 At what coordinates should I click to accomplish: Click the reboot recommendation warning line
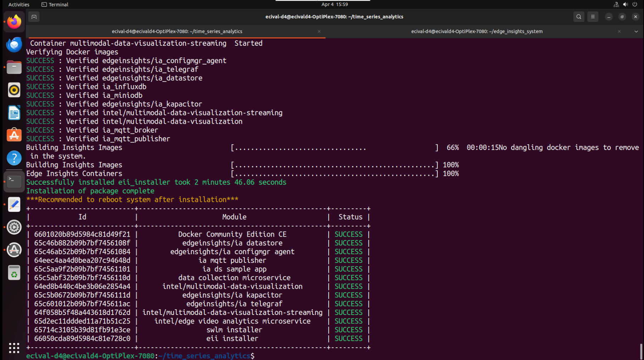coord(132,200)
